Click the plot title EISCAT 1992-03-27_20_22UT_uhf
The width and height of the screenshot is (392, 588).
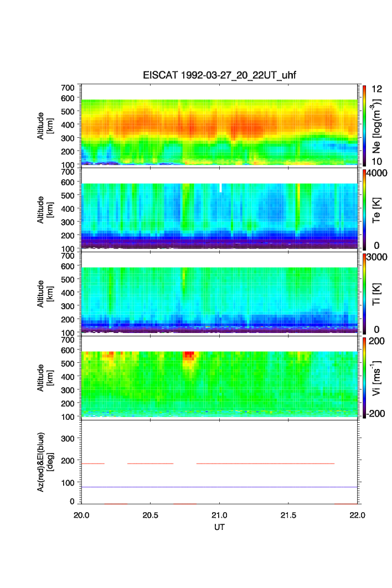219,75
